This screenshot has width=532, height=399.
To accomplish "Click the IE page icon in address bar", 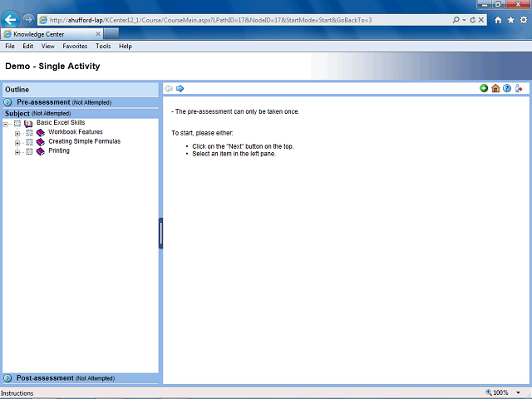I will [x=43, y=20].
